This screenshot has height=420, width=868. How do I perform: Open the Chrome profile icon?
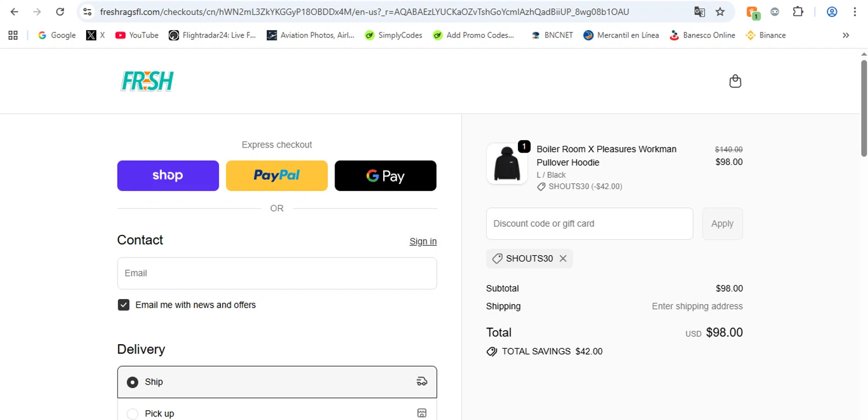832,12
